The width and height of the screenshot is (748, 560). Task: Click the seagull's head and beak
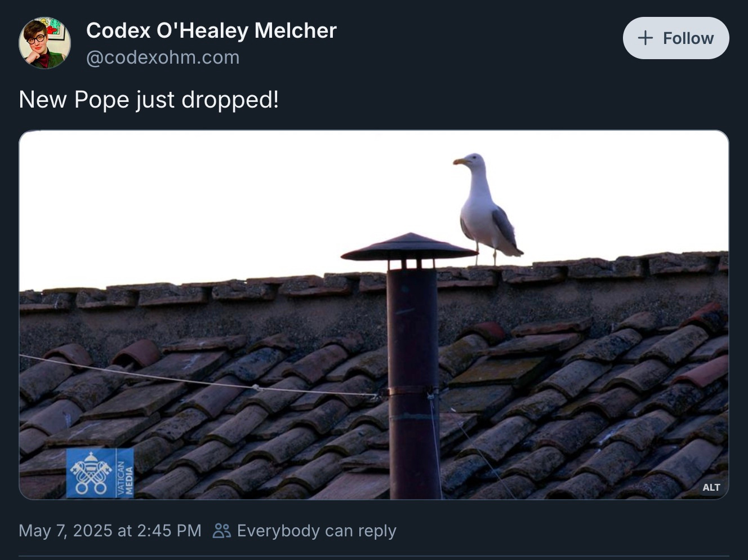coord(470,162)
